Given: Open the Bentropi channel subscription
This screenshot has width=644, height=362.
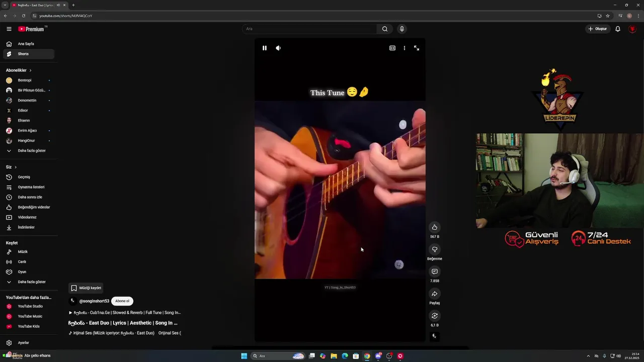Looking at the screenshot, I should click(28, 80).
